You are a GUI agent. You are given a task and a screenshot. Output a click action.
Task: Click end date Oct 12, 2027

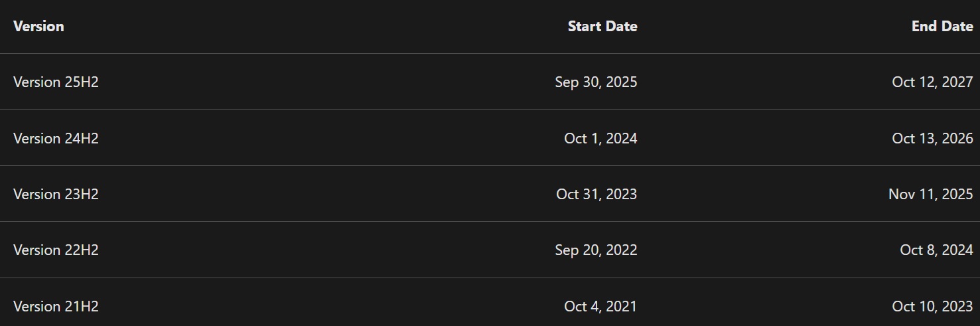[x=932, y=82]
